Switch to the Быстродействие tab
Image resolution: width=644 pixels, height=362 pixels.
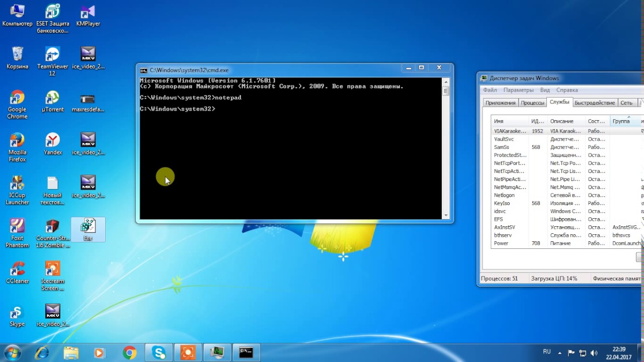[x=595, y=103]
